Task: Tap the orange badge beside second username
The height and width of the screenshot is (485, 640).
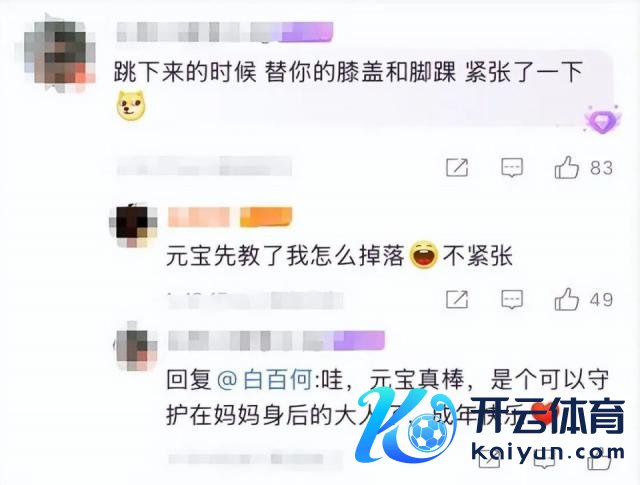Action: point(266,217)
